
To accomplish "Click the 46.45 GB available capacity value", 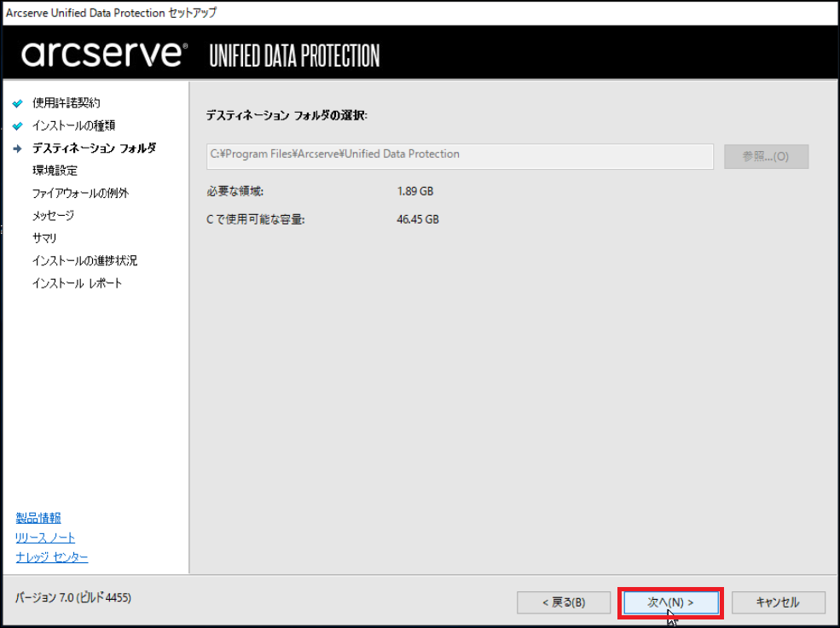I will (418, 219).
